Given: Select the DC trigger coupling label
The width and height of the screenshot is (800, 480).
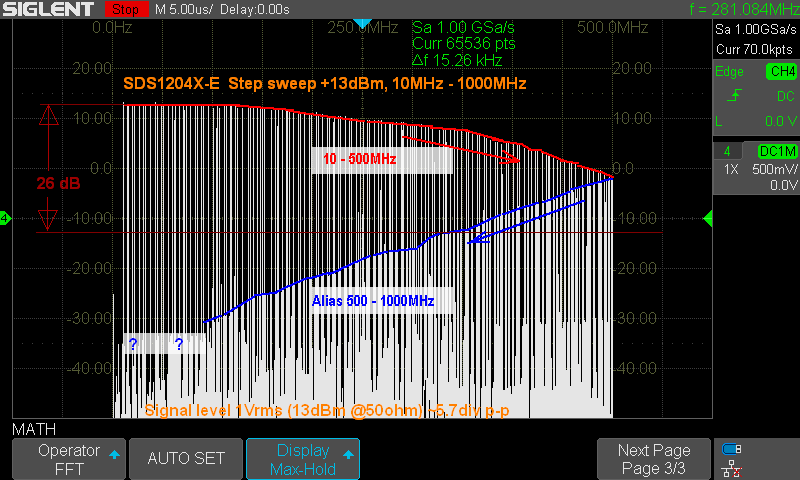Looking at the screenshot, I should (786, 96).
